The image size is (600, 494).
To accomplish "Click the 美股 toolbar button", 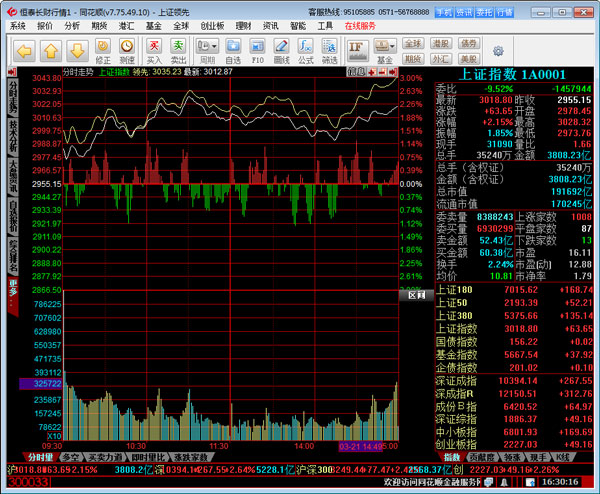I will pyautogui.click(x=469, y=59).
